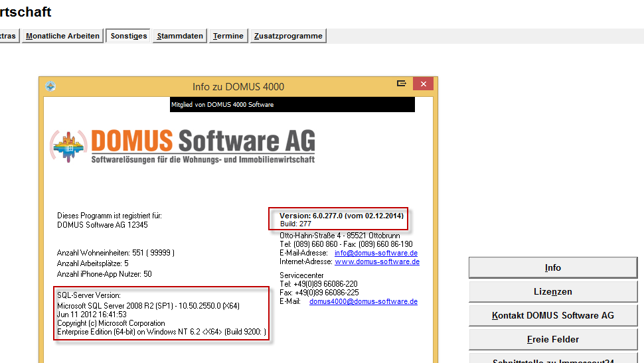Switch to the Sonstiges tab
Viewport: 644px width, 363px height.
129,36
